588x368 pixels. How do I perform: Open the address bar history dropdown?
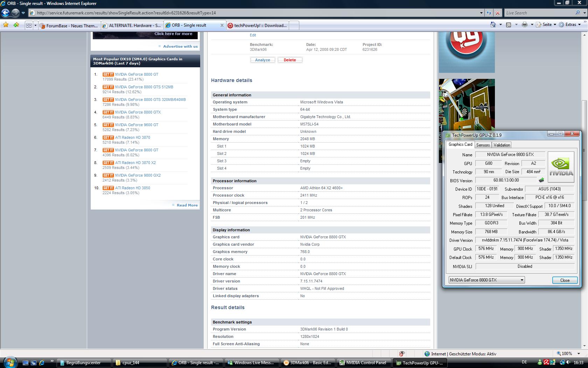click(481, 13)
